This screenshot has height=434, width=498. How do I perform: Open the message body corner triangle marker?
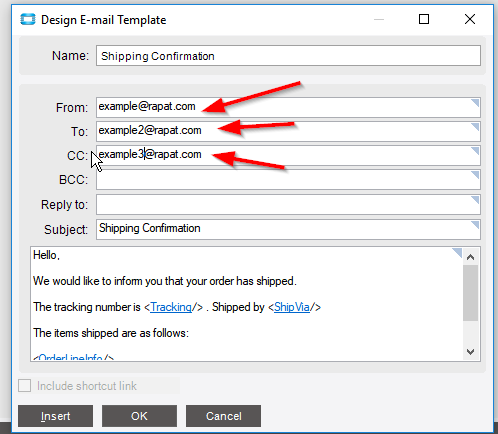click(x=457, y=253)
